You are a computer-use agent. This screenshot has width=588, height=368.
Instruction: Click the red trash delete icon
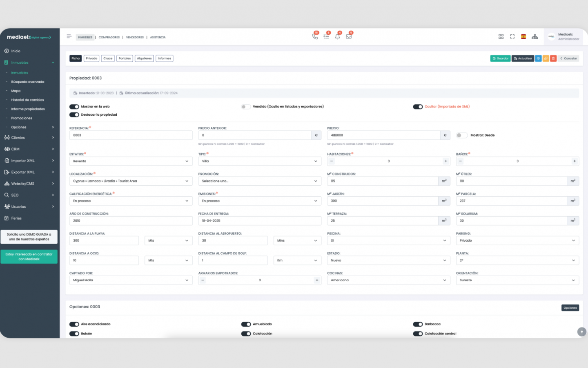553,58
